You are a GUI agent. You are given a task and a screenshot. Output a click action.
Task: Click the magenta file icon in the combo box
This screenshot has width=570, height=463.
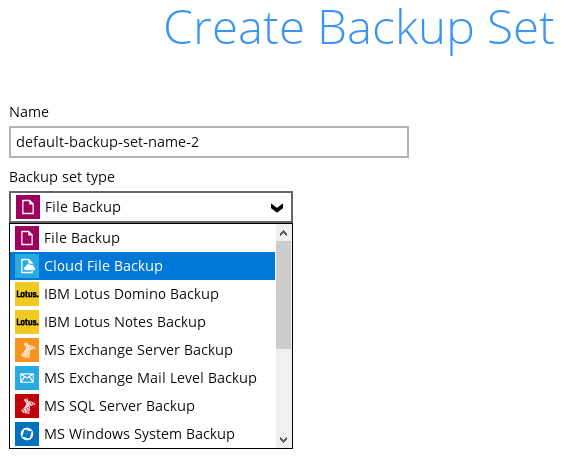tap(28, 207)
